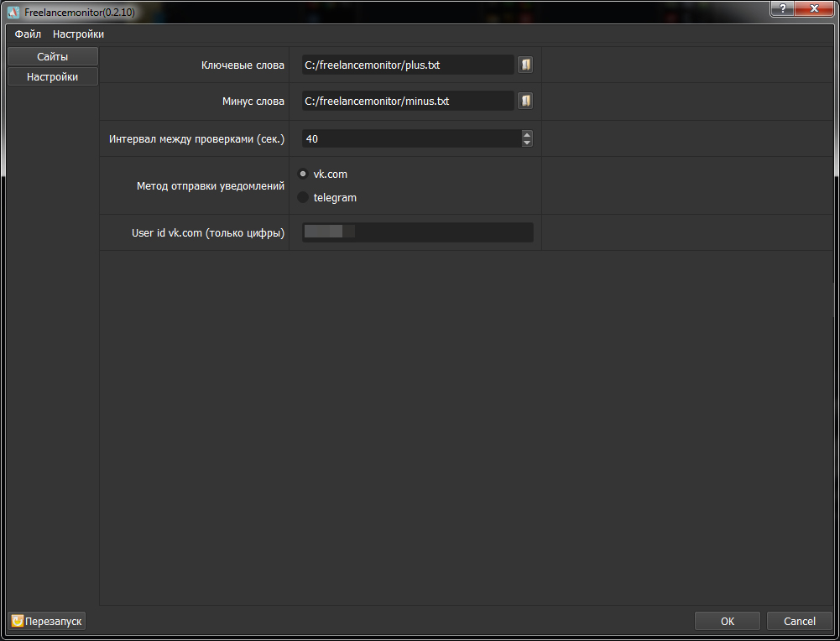Focus the Минус слова path field
This screenshot has width=840, height=641.
point(408,101)
